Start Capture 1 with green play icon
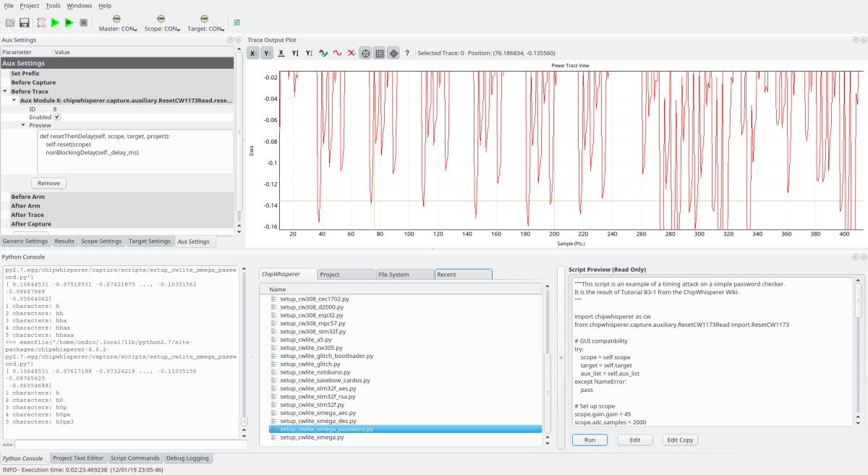Viewport: 868px width, 475px height. coord(55,23)
